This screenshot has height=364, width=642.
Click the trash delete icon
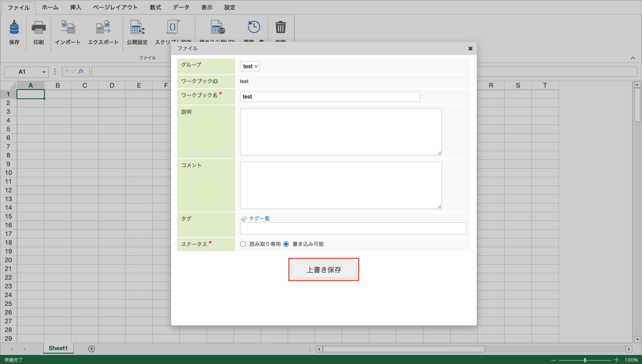click(280, 27)
